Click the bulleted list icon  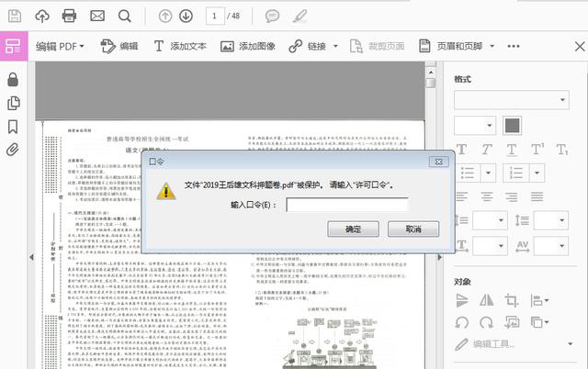point(468,173)
